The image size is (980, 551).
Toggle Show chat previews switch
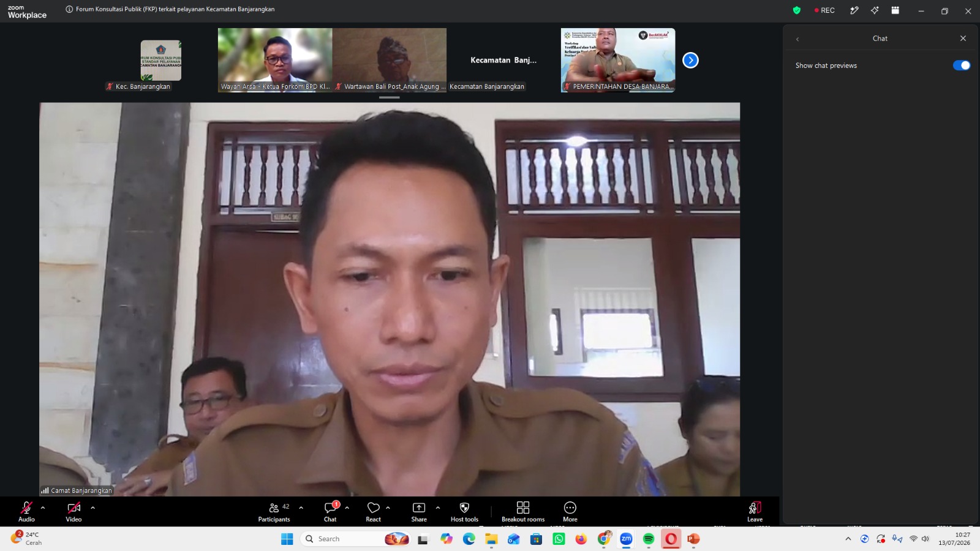[961, 66]
